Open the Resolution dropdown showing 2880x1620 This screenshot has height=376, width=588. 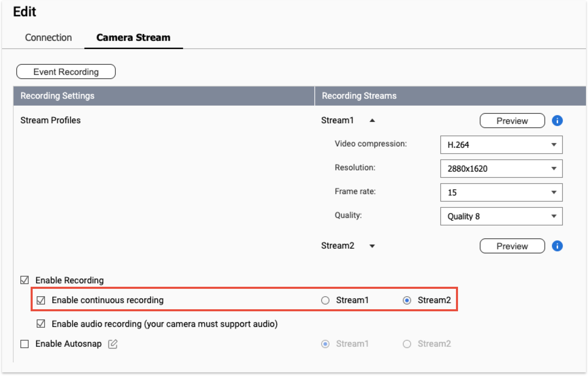(x=501, y=169)
